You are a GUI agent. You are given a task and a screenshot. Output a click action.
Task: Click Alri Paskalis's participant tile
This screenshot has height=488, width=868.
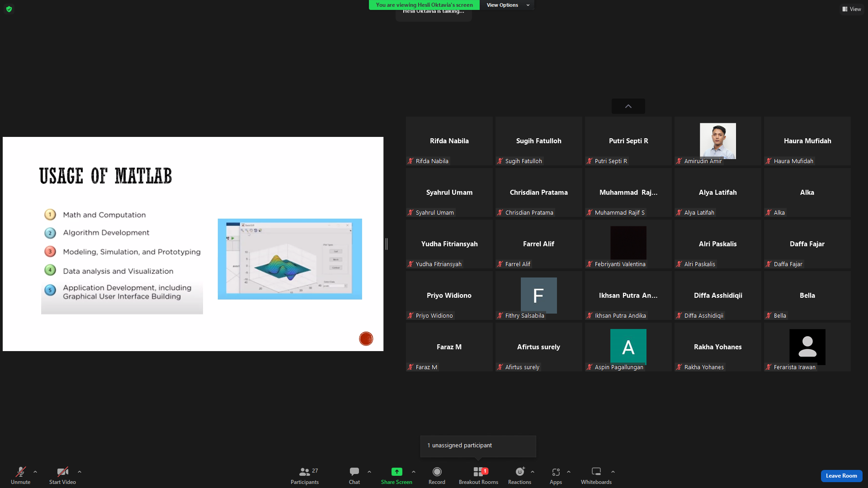718,244
